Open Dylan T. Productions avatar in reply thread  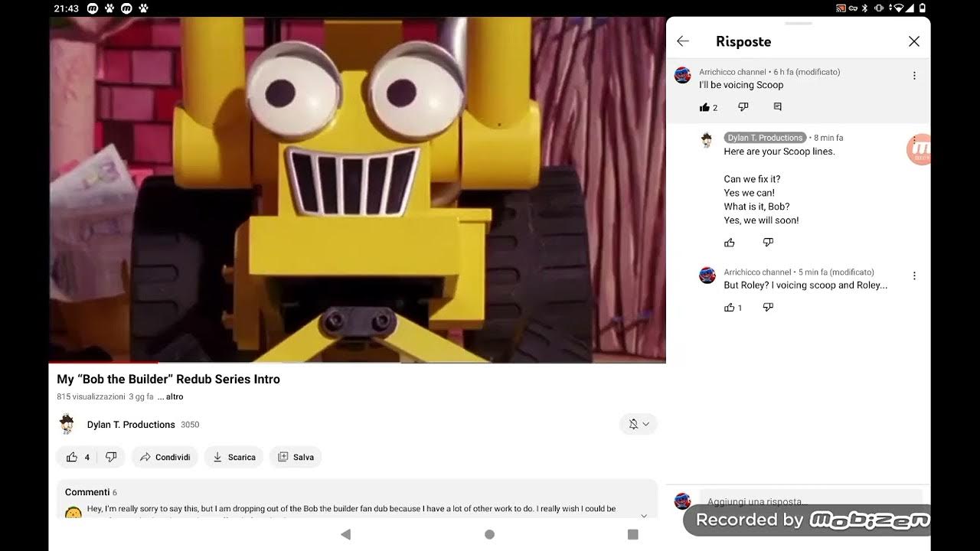click(x=707, y=140)
